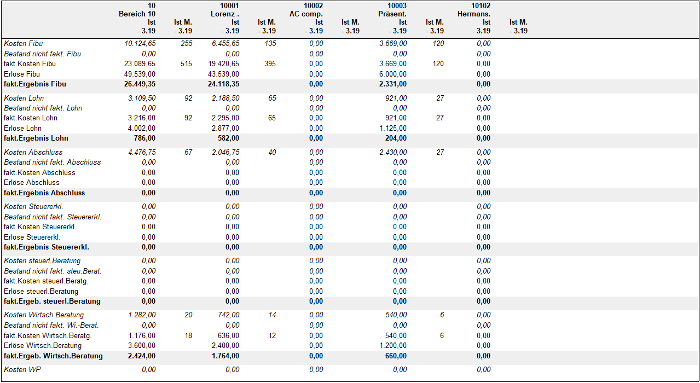Select the 'Erlöse Wirtsch.Beratung' row label
Viewport: 700px width, 383px height.
(42, 346)
